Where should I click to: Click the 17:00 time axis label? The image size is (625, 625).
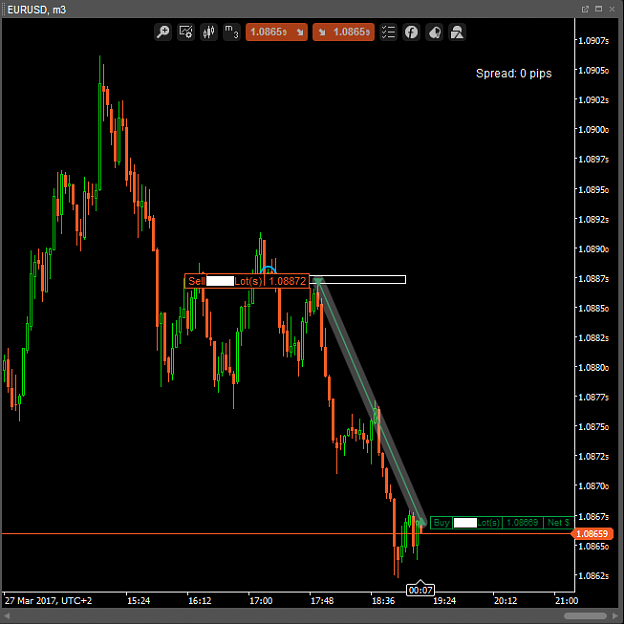(261, 601)
